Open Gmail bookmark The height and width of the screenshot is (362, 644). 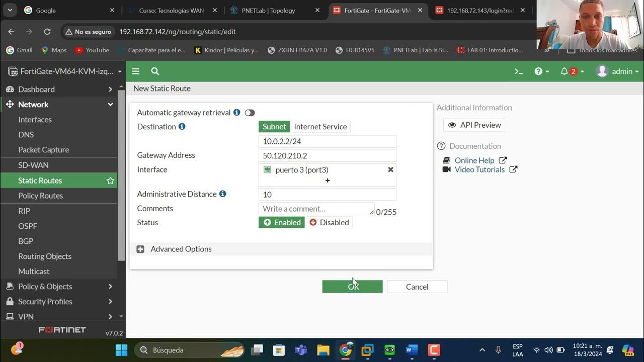(19, 50)
